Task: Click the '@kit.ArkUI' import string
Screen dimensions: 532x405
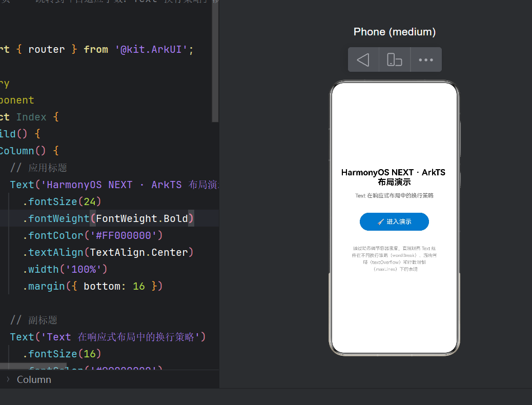Action: click(151, 50)
